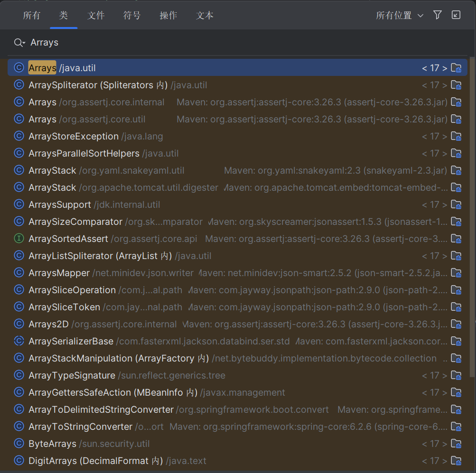Select ArrayGettersSafeAction (MBeanInfo) result
The image size is (476, 473).
[x=237, y=392]
